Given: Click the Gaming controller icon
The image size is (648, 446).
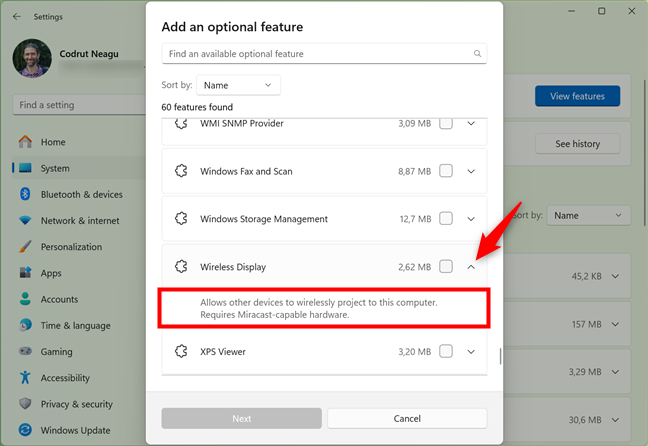Looking at the screenshot, I should pyautogui.click(x=25, y=351).
